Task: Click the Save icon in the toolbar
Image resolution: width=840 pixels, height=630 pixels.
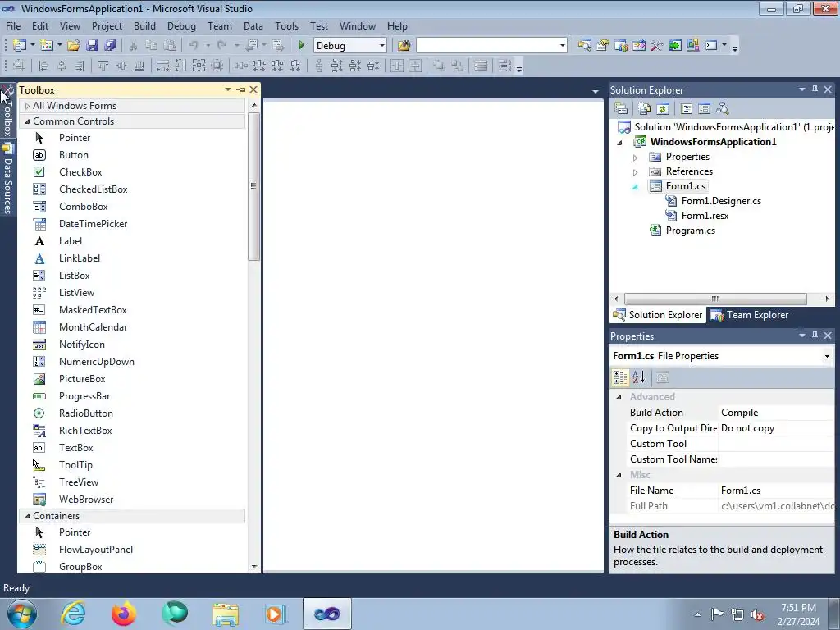Action: click(92, 46)
